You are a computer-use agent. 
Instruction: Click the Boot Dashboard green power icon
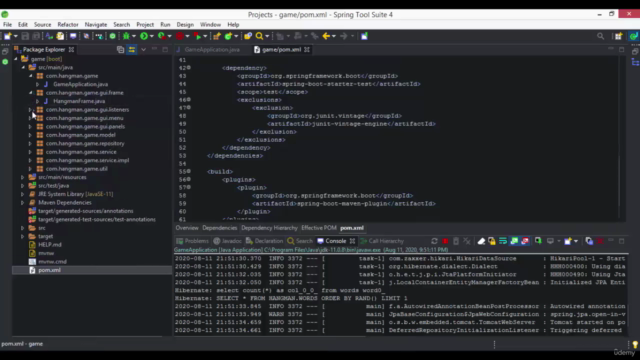(x=113, y=36)
